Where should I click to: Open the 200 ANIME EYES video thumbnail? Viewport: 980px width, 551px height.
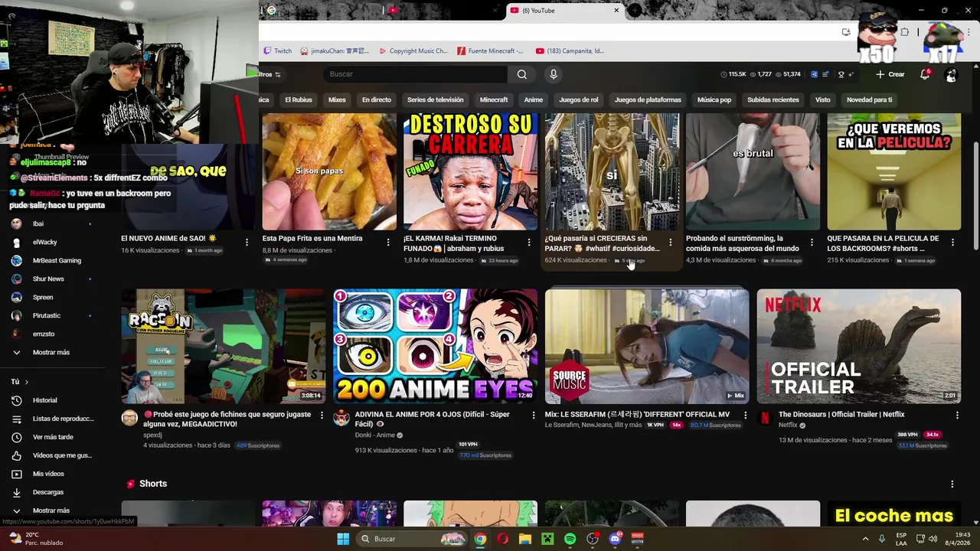[x=435, y=346]
